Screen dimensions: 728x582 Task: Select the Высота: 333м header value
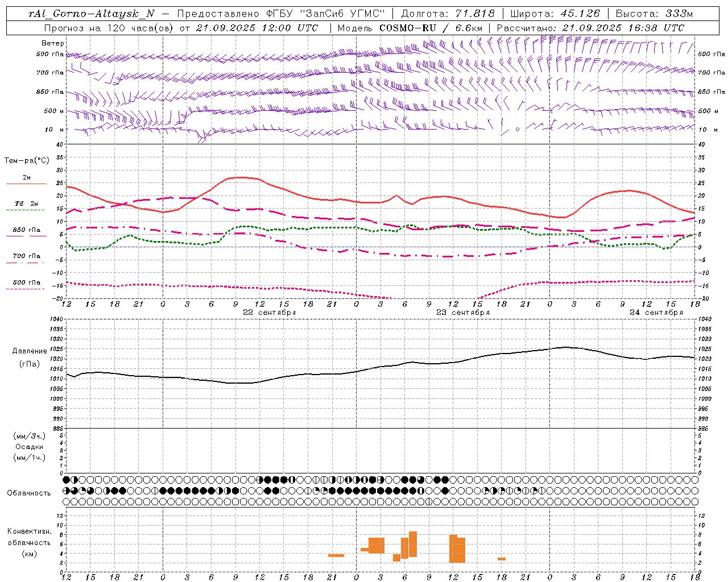pyautogui.click(x=653, y=14)
